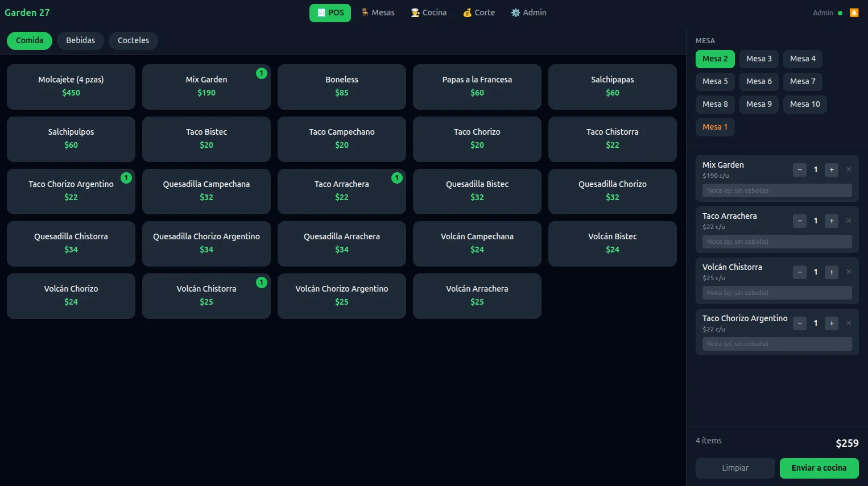Click the note field under Mix Garden
Image resolution: width=868 pixels, height=486 pixels.
point(777,190)
